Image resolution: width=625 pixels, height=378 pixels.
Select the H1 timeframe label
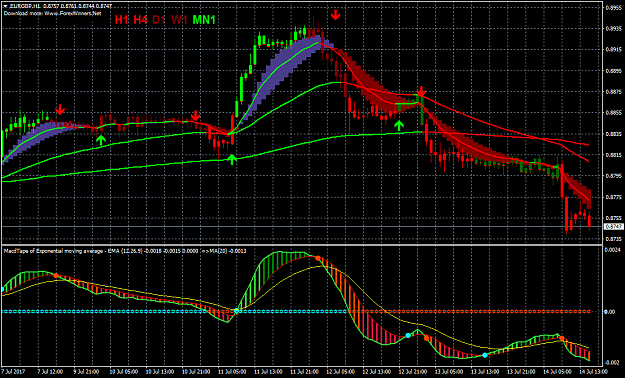pos(122,20)
